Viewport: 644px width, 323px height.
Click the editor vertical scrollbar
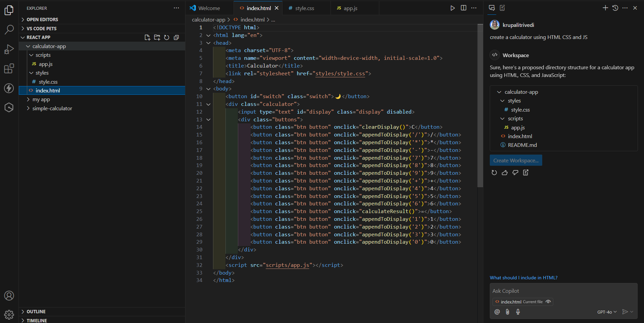[480, 106]
